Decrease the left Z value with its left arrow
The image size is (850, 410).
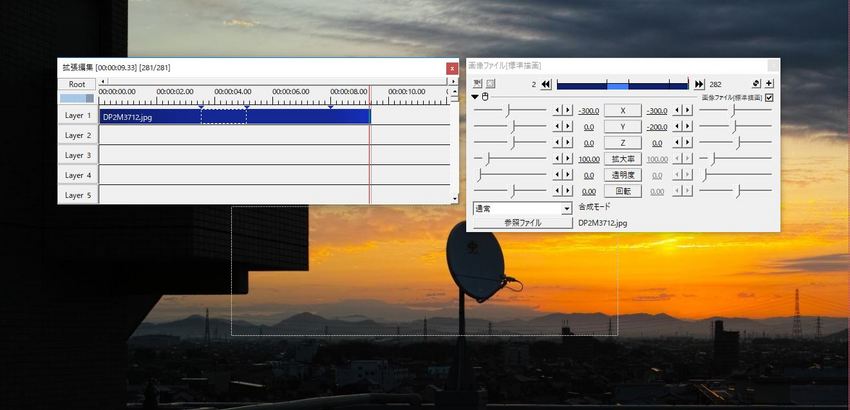(x=557, y=143)
